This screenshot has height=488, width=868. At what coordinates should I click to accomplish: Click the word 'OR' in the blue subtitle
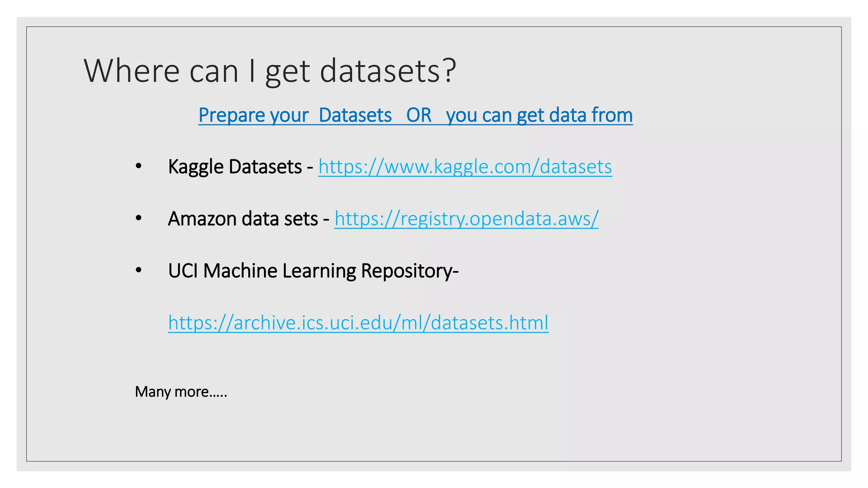click(x=419, y=115)
